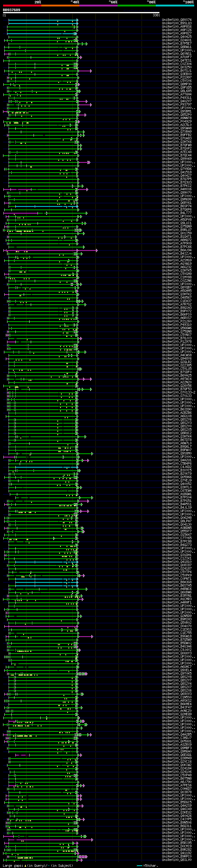Select hit UniRef100_Q99070

pyautogui.click(x=177, y=193)
